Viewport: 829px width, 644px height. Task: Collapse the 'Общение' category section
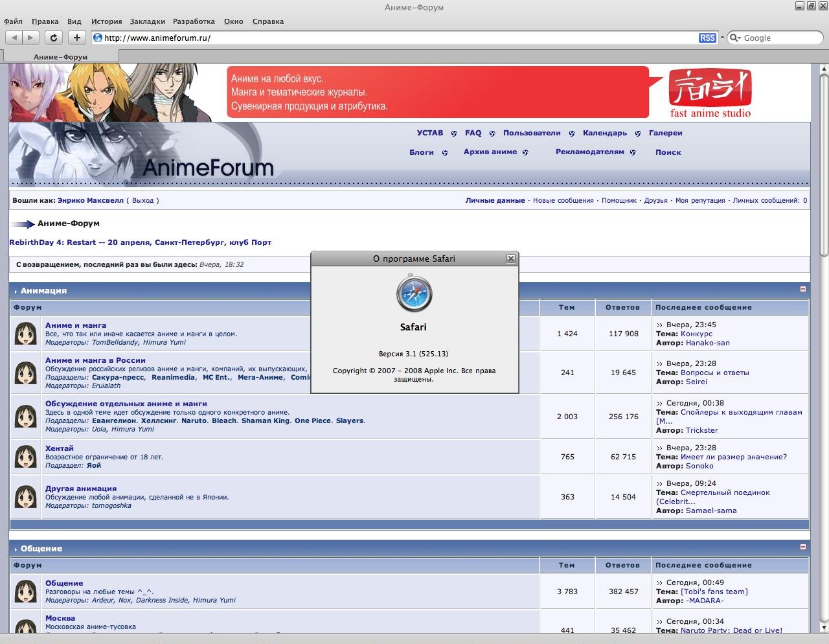[x=803, y=547]
